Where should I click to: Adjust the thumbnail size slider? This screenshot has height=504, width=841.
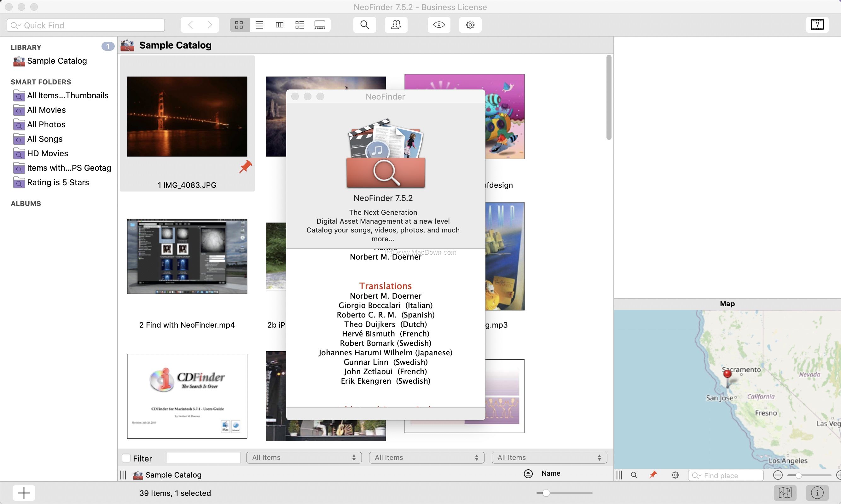[x=546, y=493]
